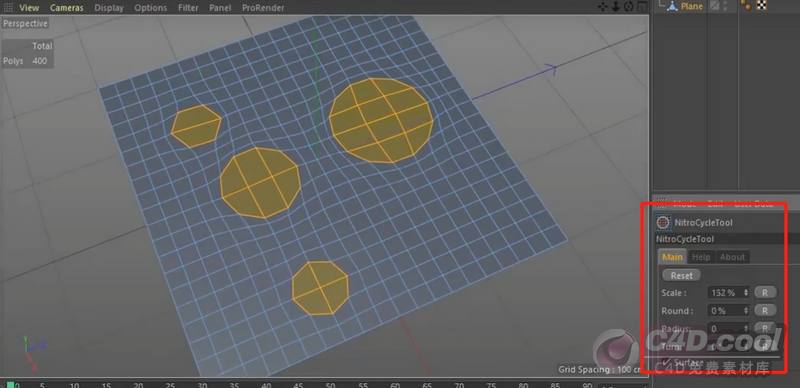800x388 pixels.
Task: Click the Reset button
Action: 682,275
